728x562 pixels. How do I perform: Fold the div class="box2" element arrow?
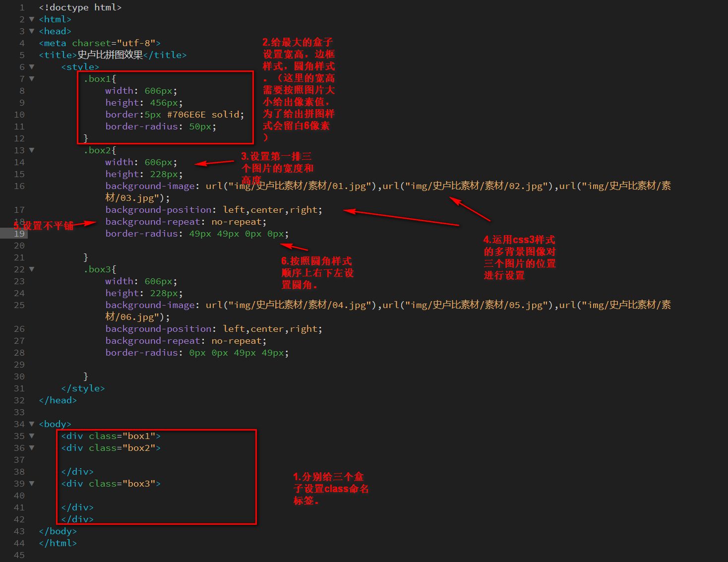[x=32, y=448]
